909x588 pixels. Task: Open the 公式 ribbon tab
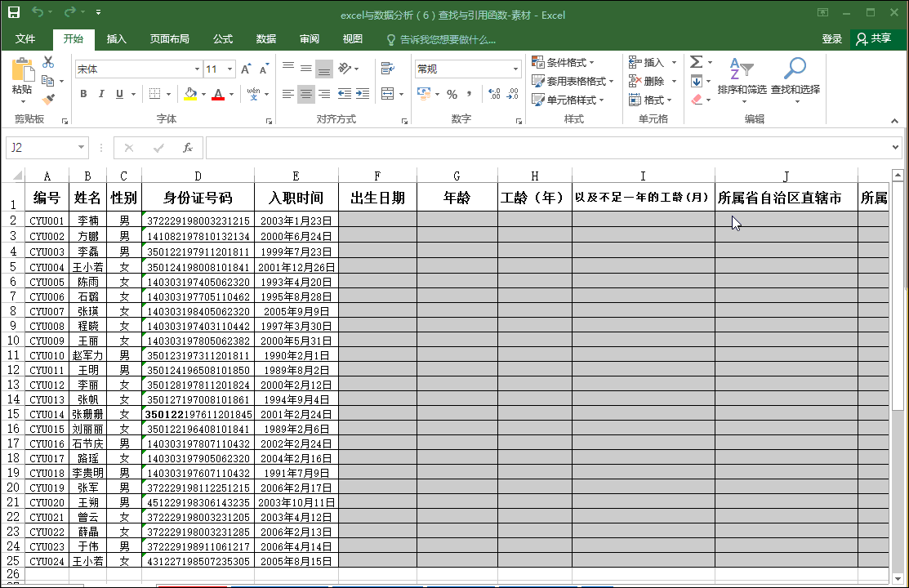click(x=224, y=38)
